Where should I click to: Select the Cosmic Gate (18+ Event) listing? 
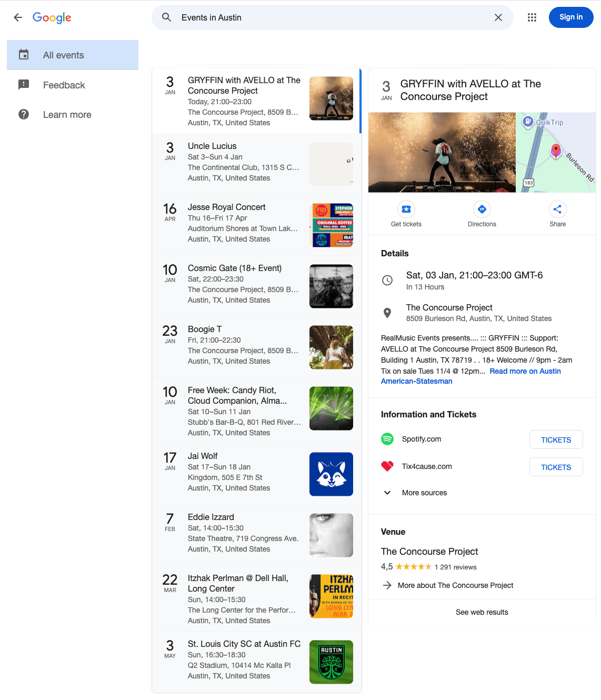tap(256, 286)
